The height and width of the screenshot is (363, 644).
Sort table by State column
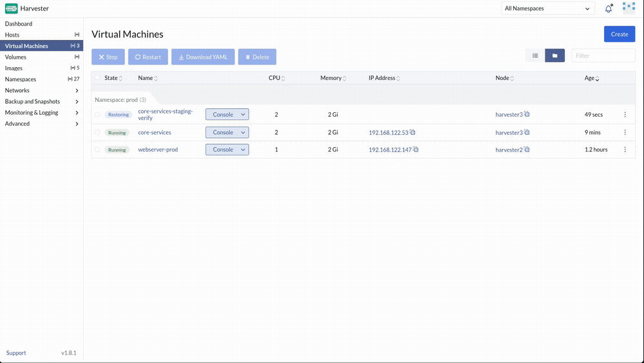113,78
